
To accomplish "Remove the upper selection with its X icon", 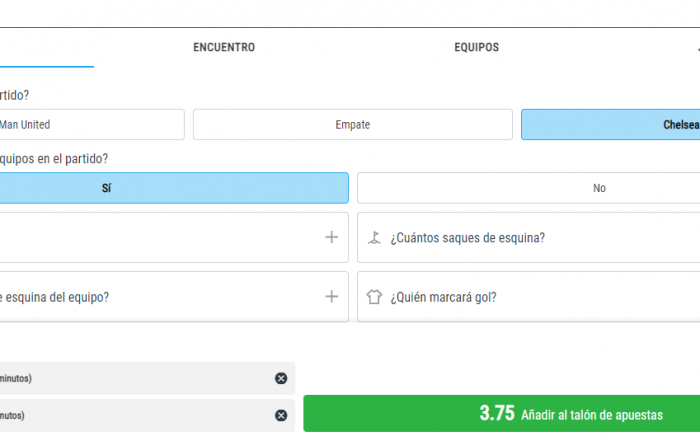I will (281, 378).
